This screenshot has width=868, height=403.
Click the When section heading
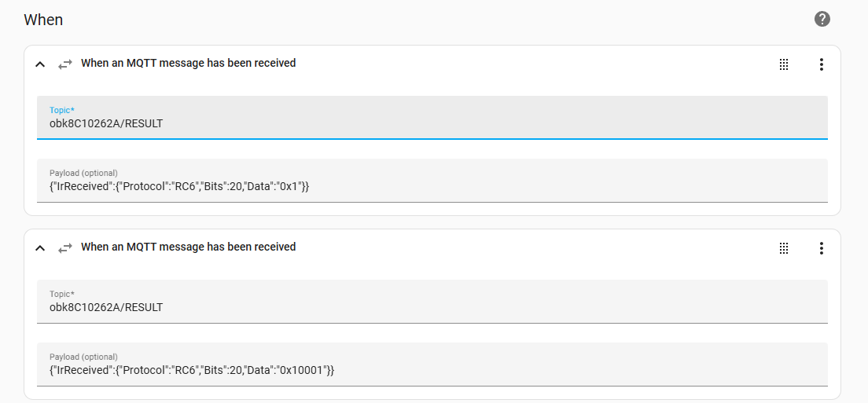[x=43, y=20]
